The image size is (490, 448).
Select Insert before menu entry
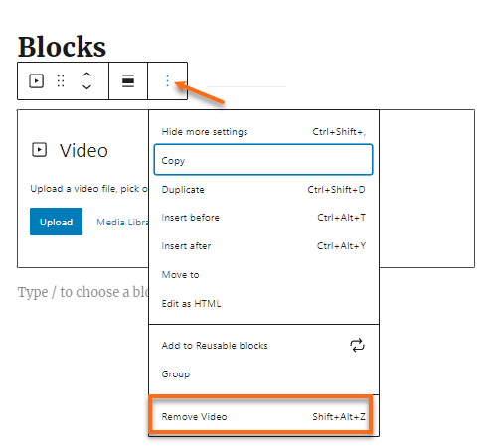[x=263, y=218]
